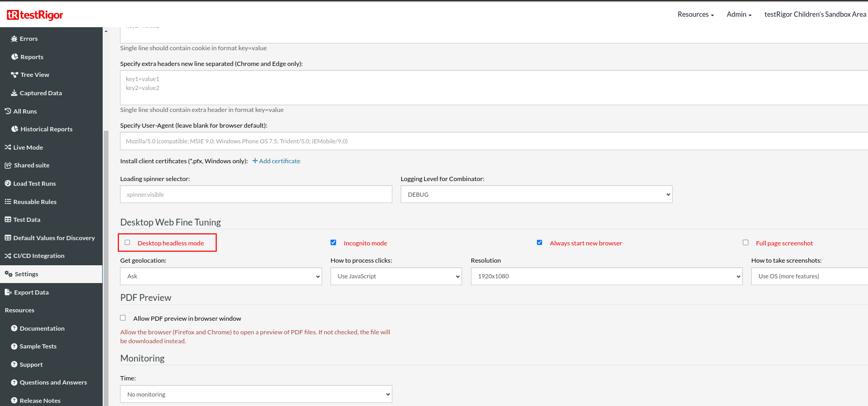Open the Resources menu in top bar
This screenshot has height=406, width=868.
[695, 15]
